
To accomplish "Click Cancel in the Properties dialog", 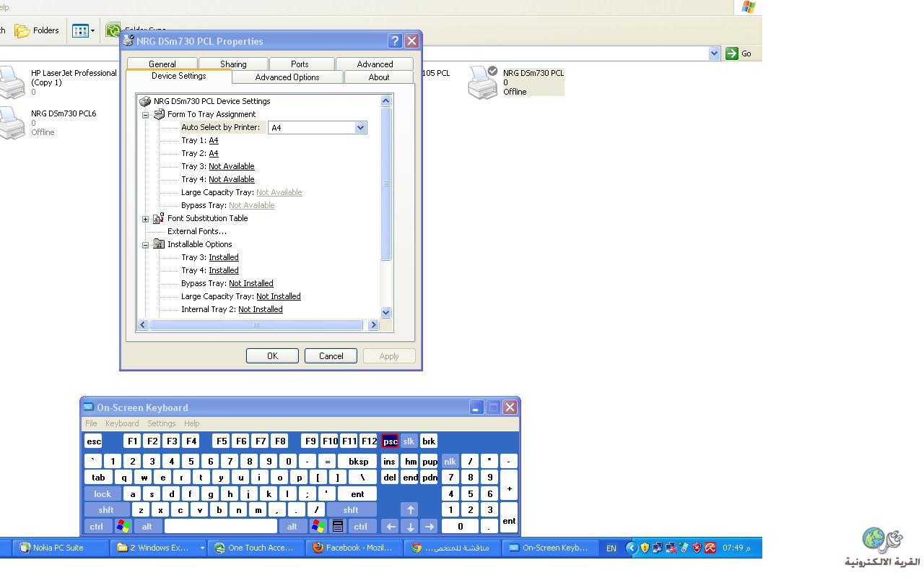I will pyautogui.click(x=331, y=355).
